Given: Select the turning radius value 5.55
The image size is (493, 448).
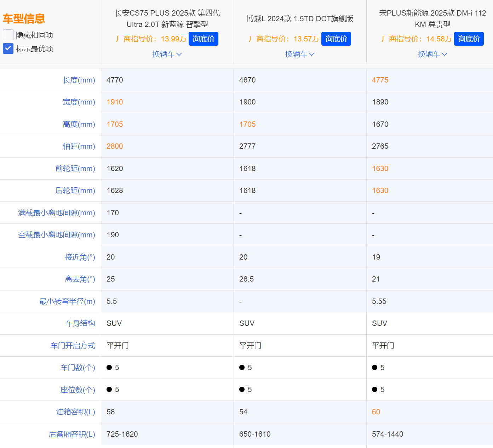Looking at the screenshot, I should coord(379,301).
